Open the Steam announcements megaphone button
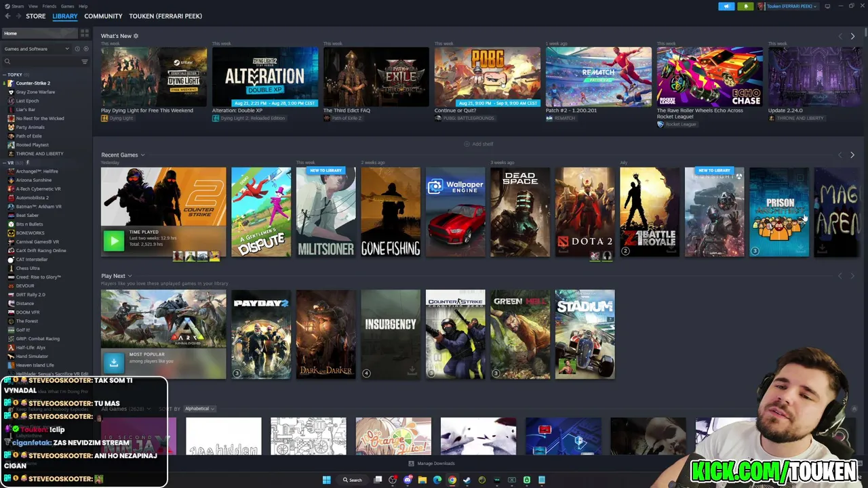The image size is (868, 488). coord(726,6)
